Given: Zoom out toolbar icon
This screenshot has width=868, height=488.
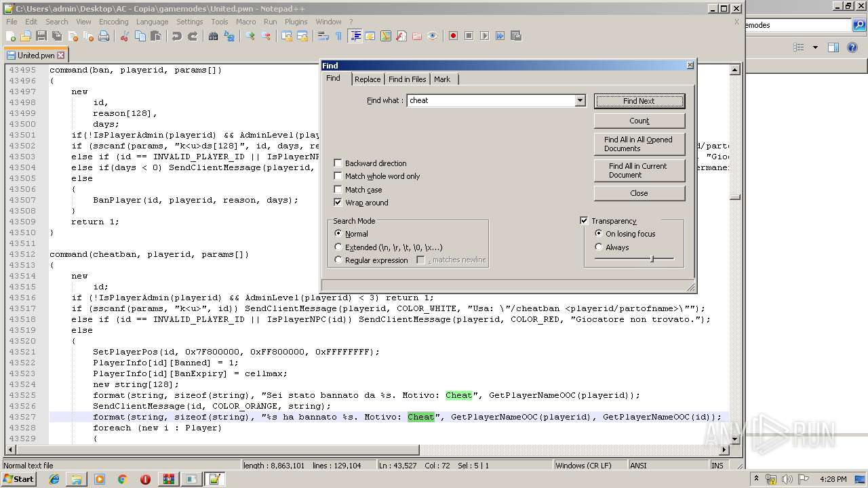Looking at the screenshot, I should [266, 36].
